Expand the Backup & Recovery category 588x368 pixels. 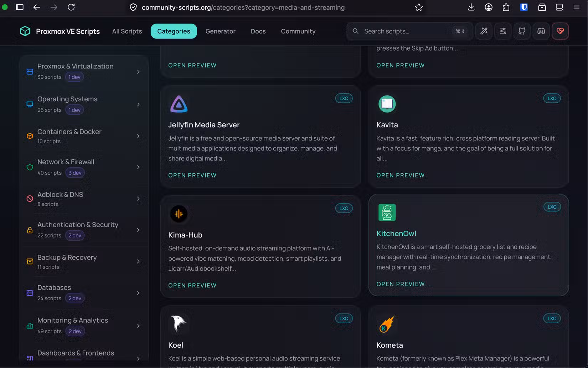(138, 261)
